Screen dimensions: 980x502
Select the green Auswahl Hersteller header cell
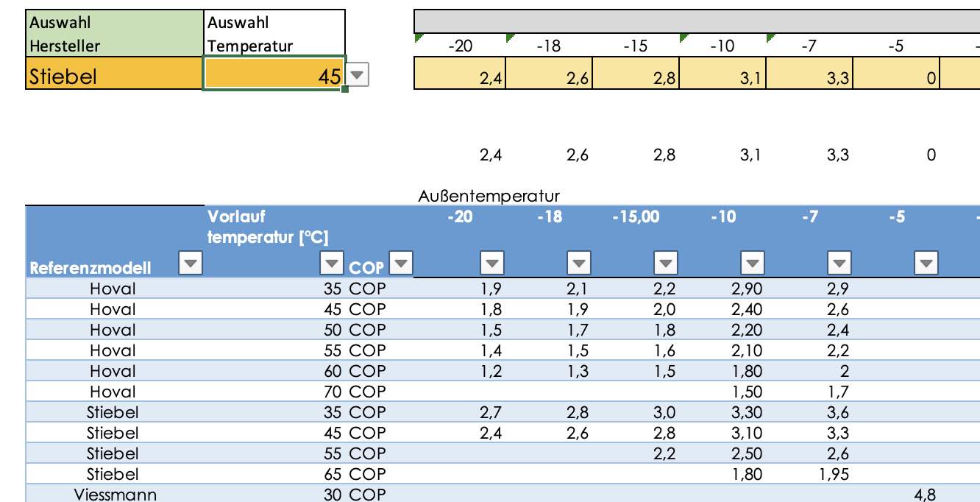114,34
